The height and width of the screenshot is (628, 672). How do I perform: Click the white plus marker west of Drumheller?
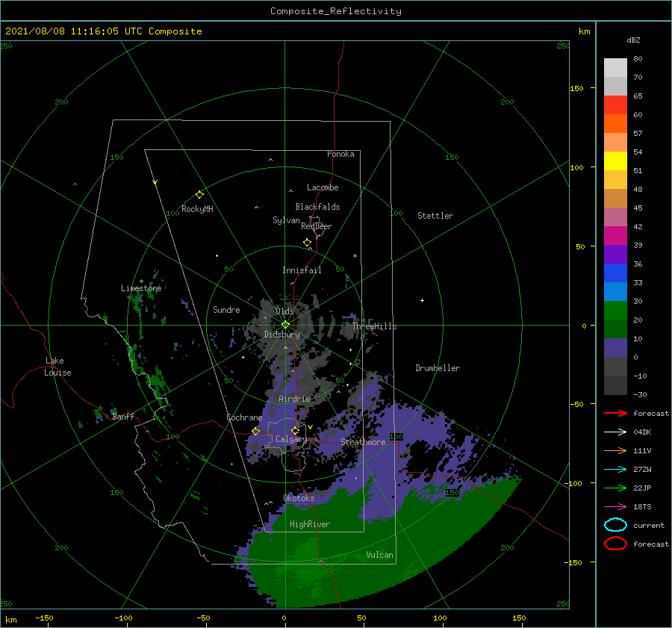pyautogui.click(x=422, y=300)
